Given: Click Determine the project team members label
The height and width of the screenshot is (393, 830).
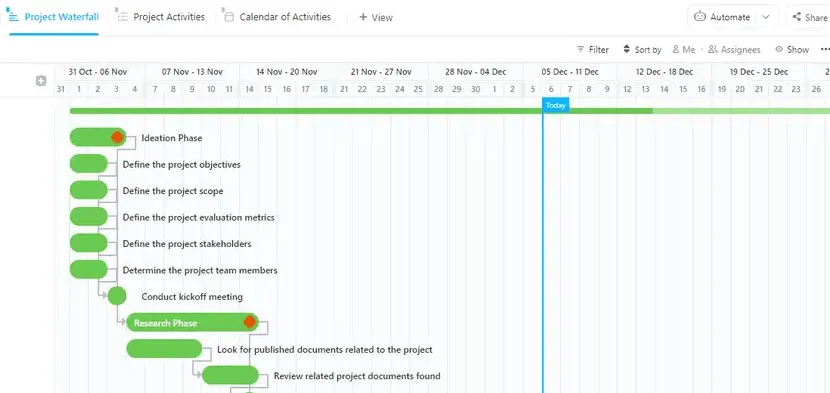Looking at the screenshot, I should point(200,271).
